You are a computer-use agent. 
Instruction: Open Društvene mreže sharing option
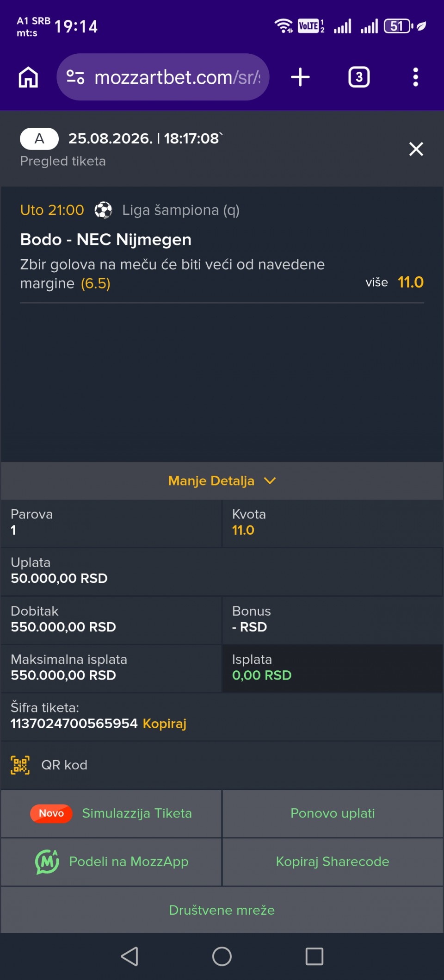tap(222, 910)
